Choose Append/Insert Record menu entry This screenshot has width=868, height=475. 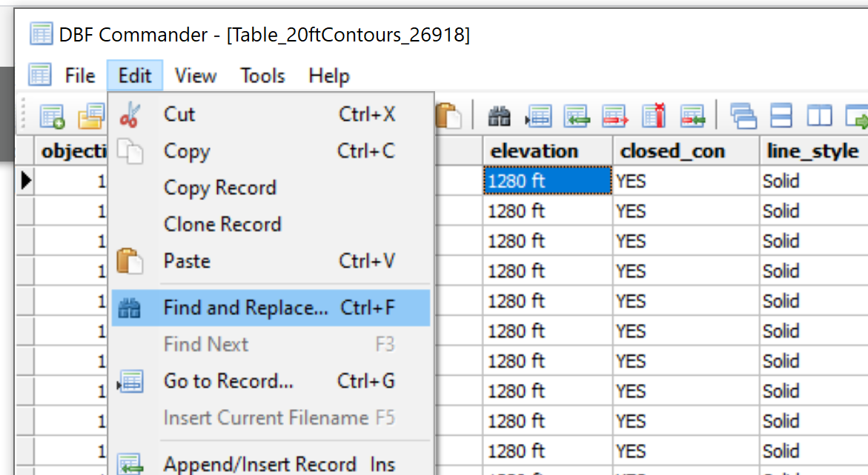click(x=271, y=464)
